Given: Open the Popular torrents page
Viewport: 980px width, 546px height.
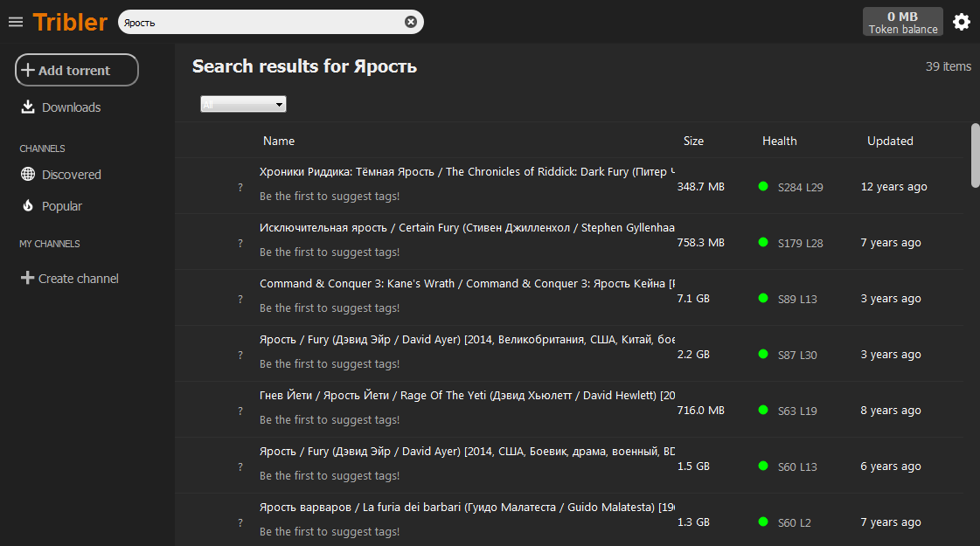Looking at the screenshot, I should 62,206.
